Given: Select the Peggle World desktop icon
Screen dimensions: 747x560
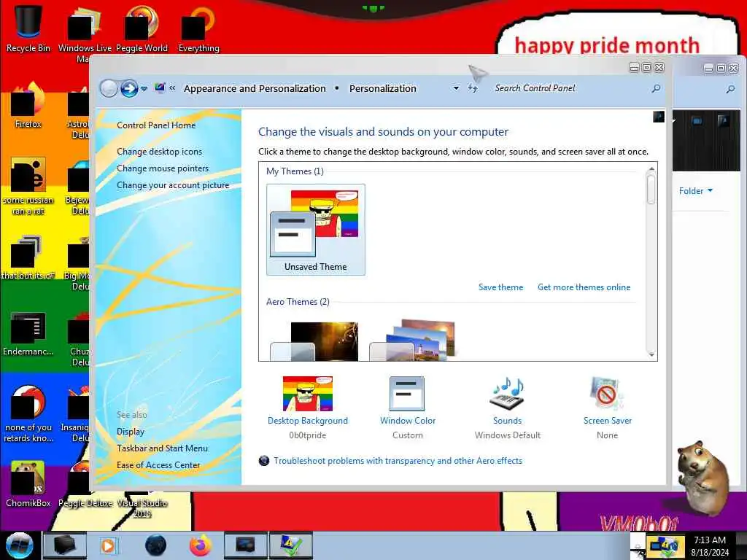Looking at the screenshot, I should (x=142, y=28).
